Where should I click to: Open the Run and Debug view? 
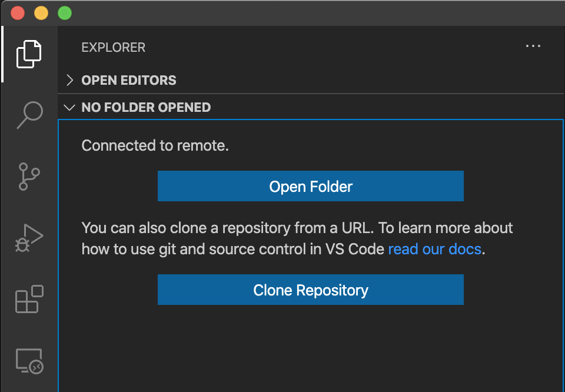pyautogui.click(x=29, y=238)
